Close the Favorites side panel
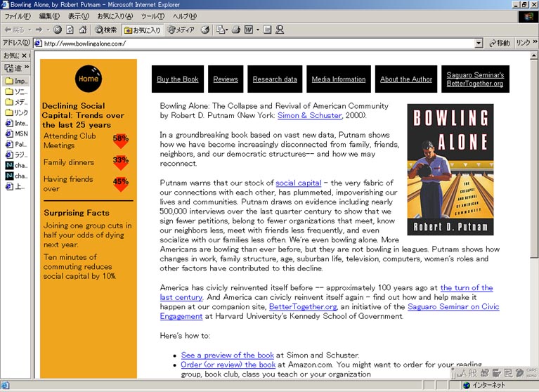 (24, 55)
